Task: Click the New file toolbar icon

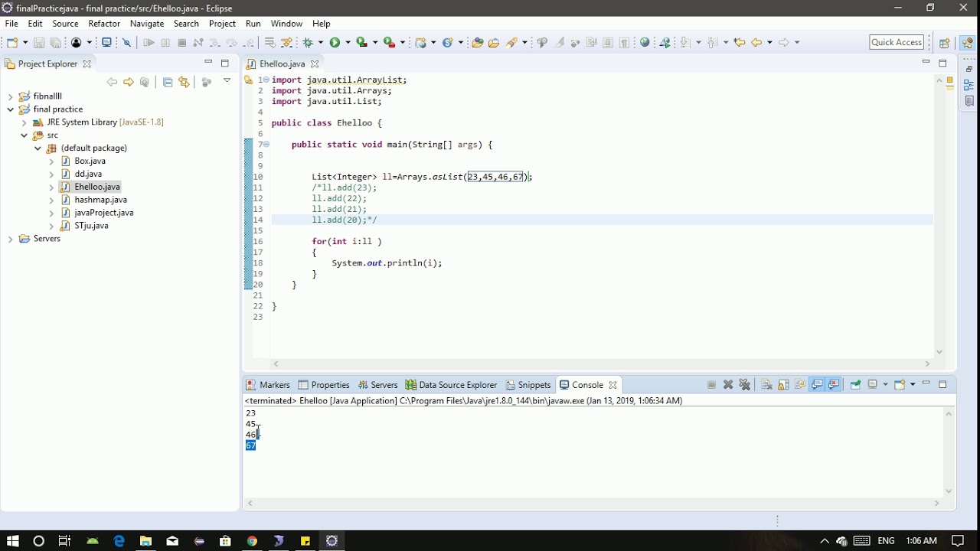Action: [x=13, y=43]
